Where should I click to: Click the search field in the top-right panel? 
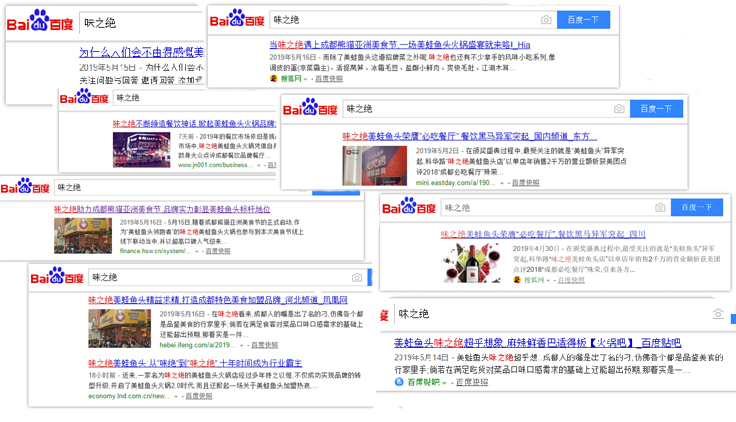click(x=400, y=20)
